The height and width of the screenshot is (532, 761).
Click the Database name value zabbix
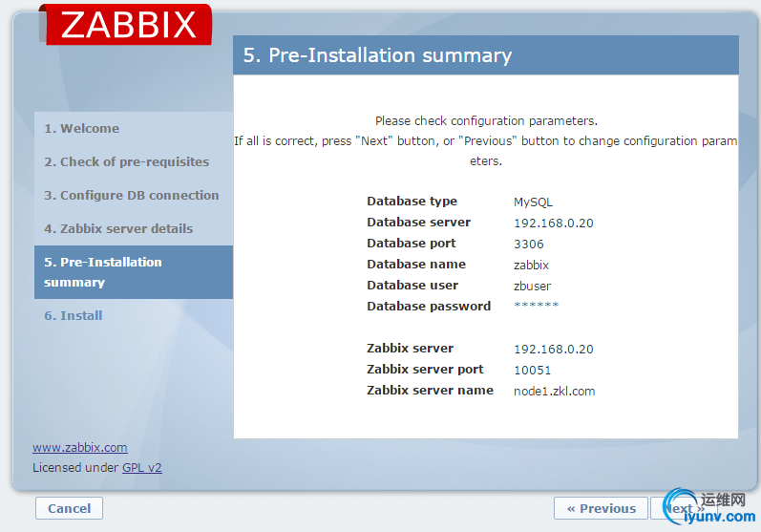[531, 265]
